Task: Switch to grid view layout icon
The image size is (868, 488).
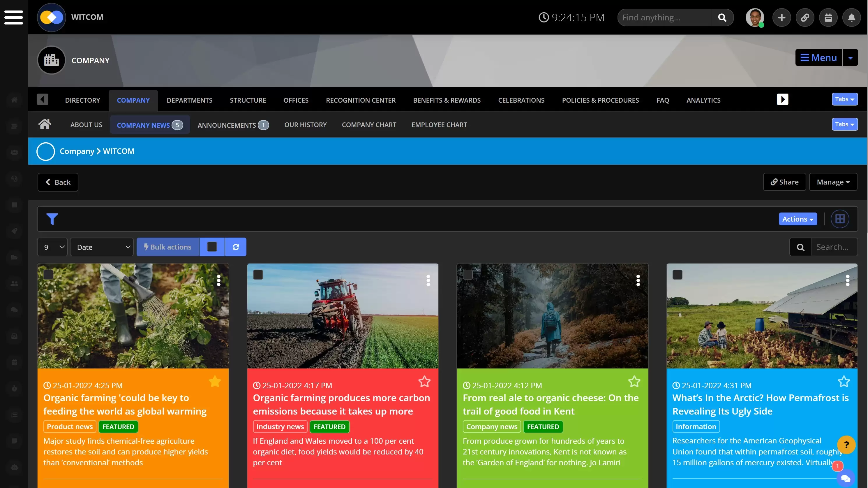Action: tap(840, 219)
